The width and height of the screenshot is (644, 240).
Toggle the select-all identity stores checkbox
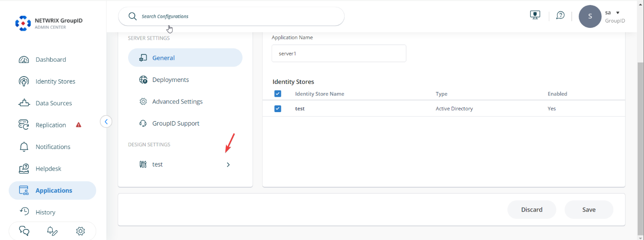point(278,94)
